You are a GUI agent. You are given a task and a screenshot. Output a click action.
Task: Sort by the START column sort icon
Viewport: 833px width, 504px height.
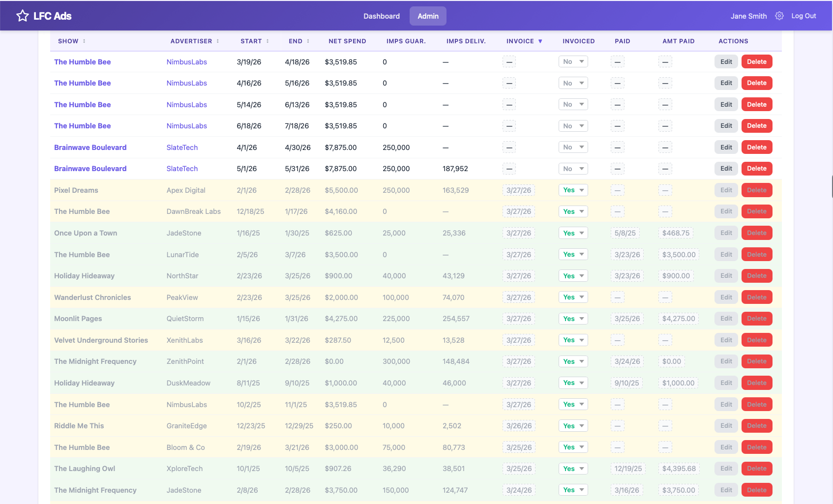pos(268,41)
